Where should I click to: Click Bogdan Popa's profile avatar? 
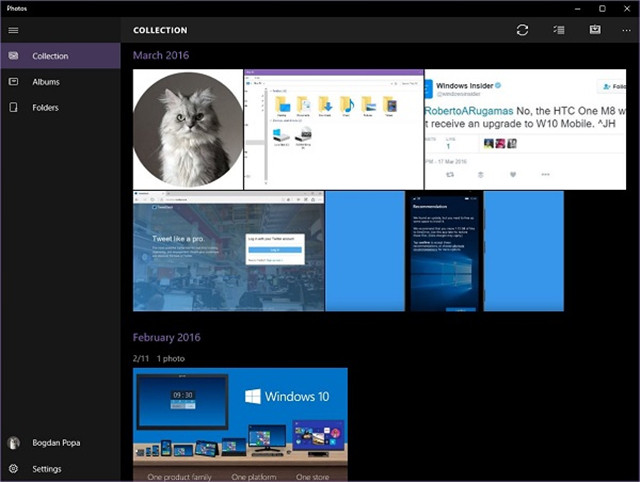(x=13, y=443)
